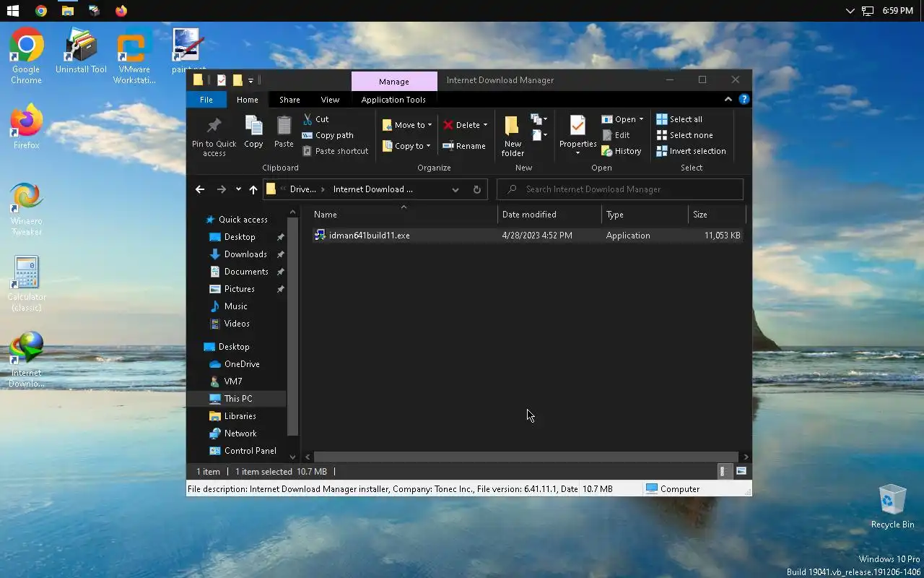Screen dimensions: 924x578
Task: Open Explorer Help question mark icon
Action: coord(744,100)
